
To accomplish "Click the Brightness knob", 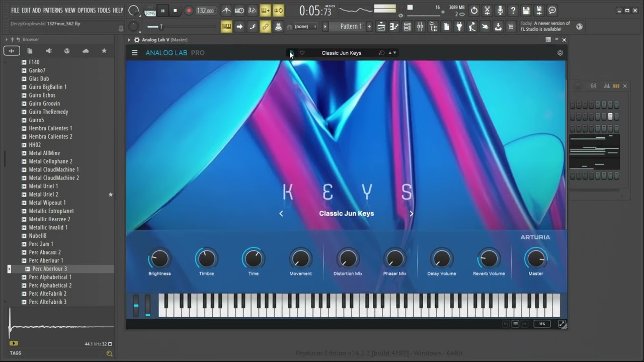I will 159,259.
